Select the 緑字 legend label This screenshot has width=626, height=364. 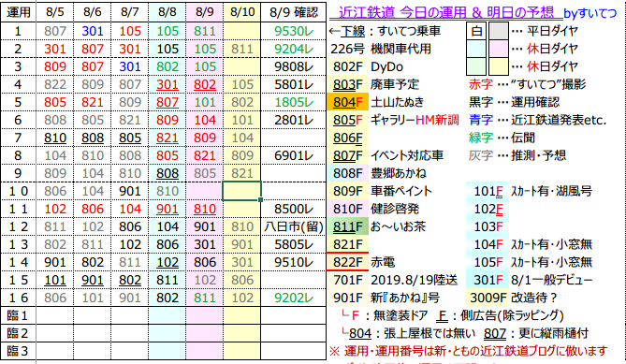point(481,138)
